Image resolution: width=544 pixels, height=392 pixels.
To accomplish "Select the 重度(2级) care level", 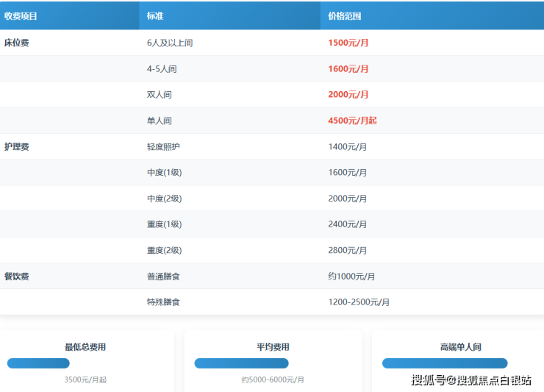I will (x=164, y=250).
